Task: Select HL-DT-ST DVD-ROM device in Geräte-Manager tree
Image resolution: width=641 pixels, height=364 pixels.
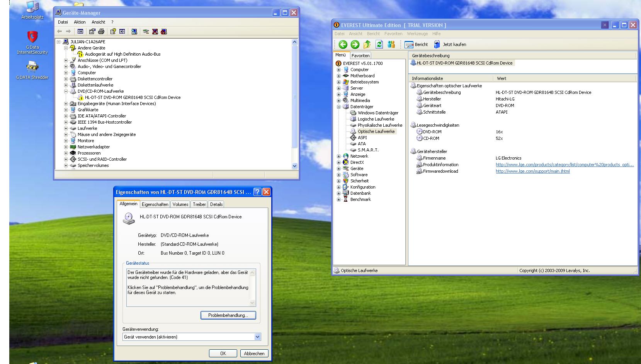Action: coord(133,97)
